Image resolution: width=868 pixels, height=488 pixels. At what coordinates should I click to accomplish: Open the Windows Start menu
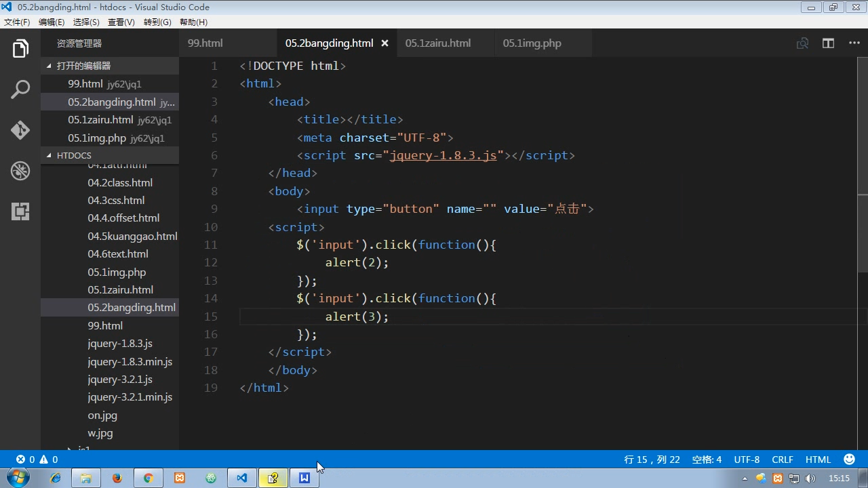[x=18, y=478]
